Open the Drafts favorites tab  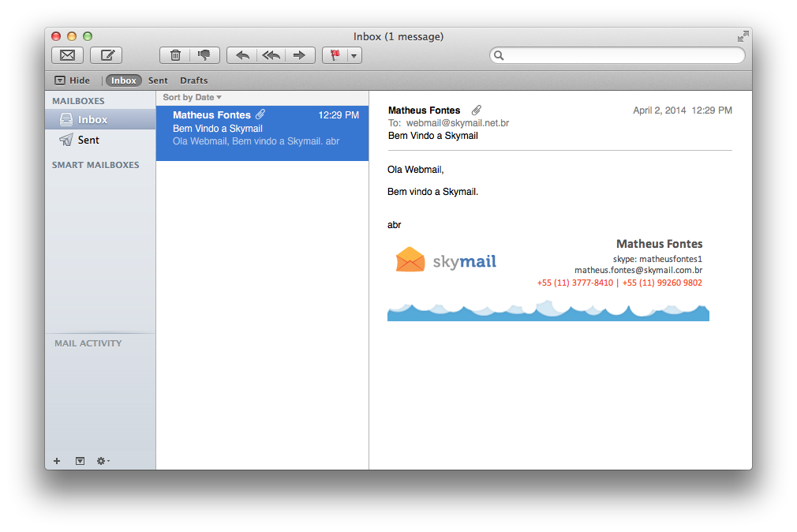pos(193,81)
